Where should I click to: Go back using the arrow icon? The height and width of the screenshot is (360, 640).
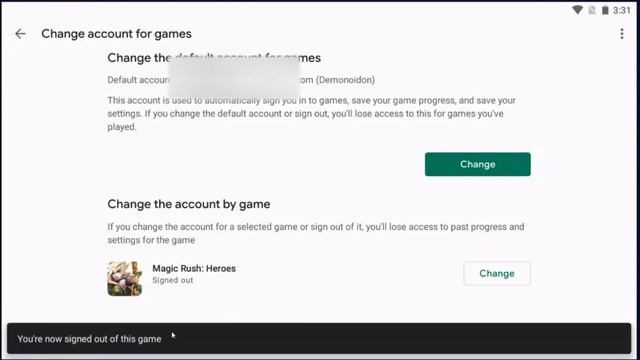[20, 34]
